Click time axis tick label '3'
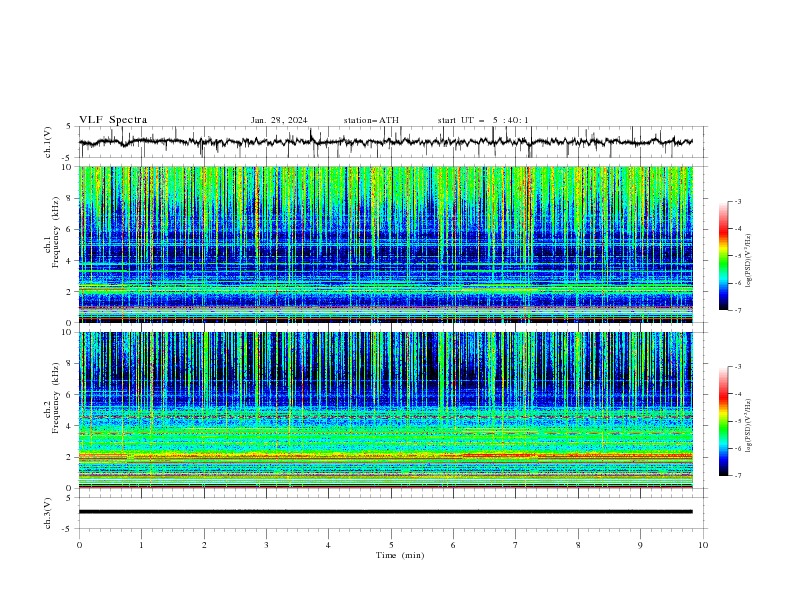 click(266, 545)
